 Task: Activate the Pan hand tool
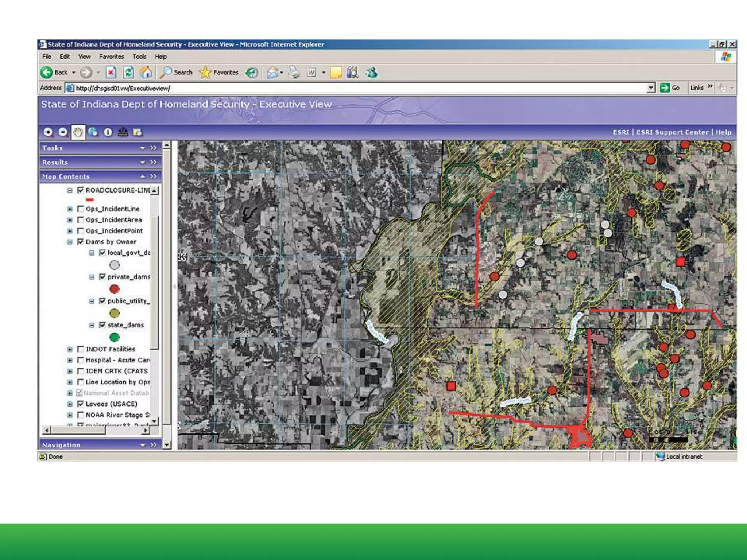78,132
